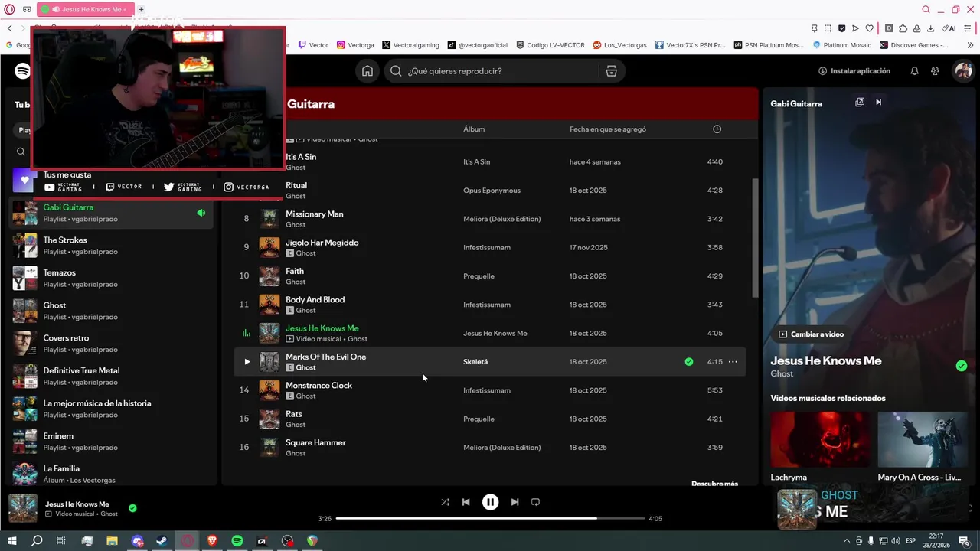Viewport: 980px width, 551px height.
Task: Open Lachryma related video thumbnail
Action: (820, 439)
